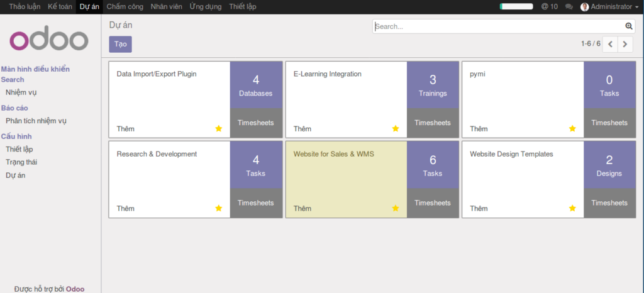Go to next page arrow

pos(625,44)
